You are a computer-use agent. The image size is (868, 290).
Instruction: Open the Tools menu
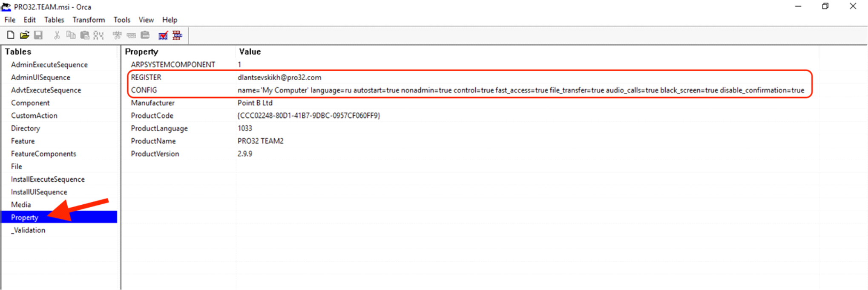pos(122,20)
